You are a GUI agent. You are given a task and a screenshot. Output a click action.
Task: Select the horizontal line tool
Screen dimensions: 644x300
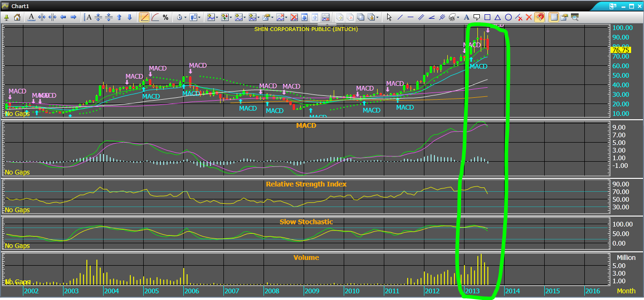point(411,17)
